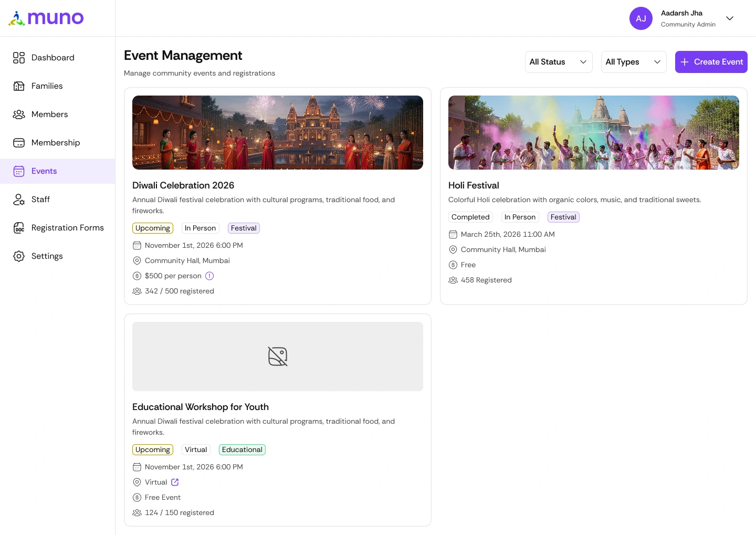The width and height of the screenshot is (756, 535).
Task: Click the Completed status tag
Action: [470, 217]
